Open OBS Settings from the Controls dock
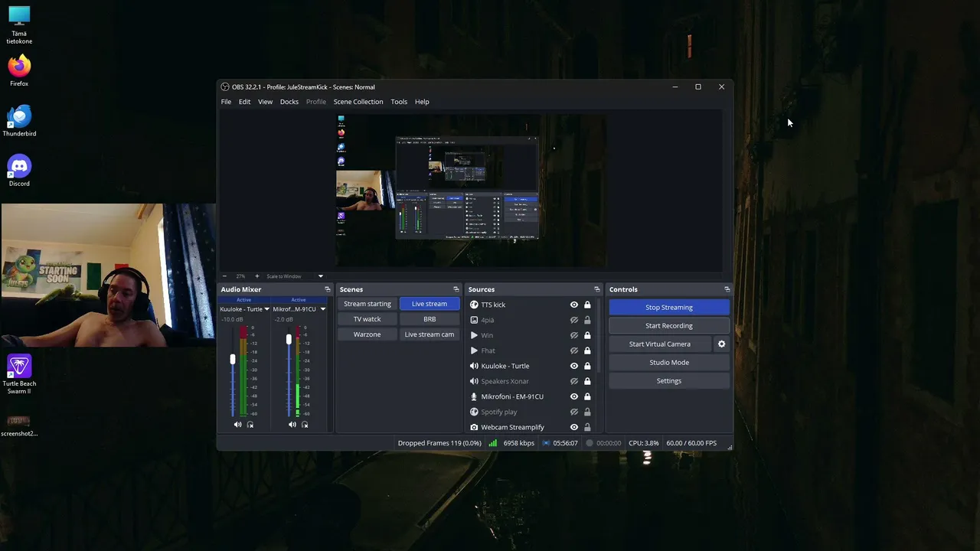 click(x=669, y=381)
